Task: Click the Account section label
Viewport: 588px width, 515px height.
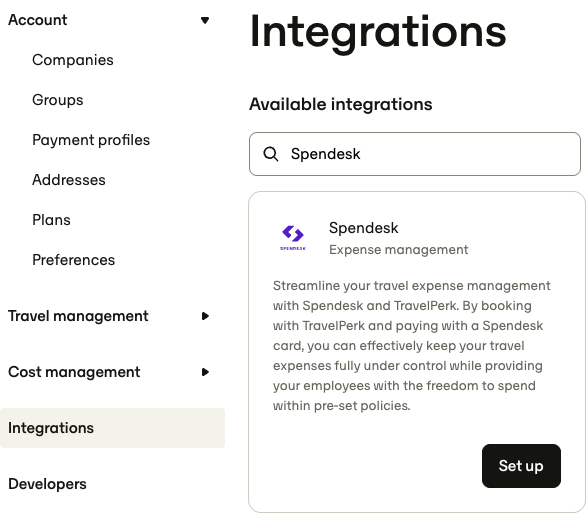Action: pyautogui.click(x=38, y=20)
